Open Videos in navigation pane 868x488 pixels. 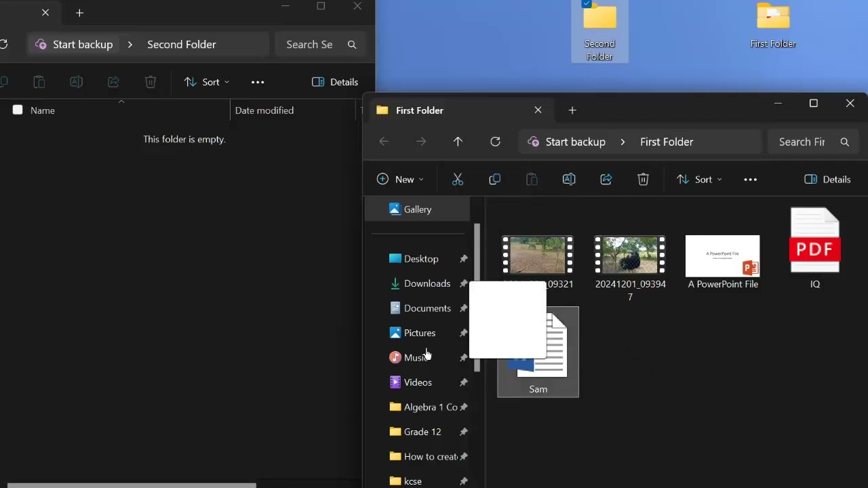[418, 382]
